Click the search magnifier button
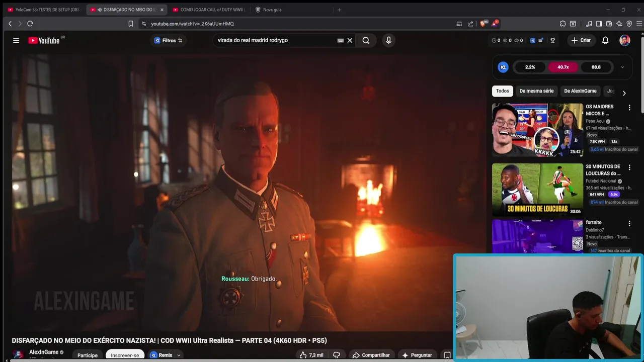Viewport: 644px width, 362px height. pos(366,40)
